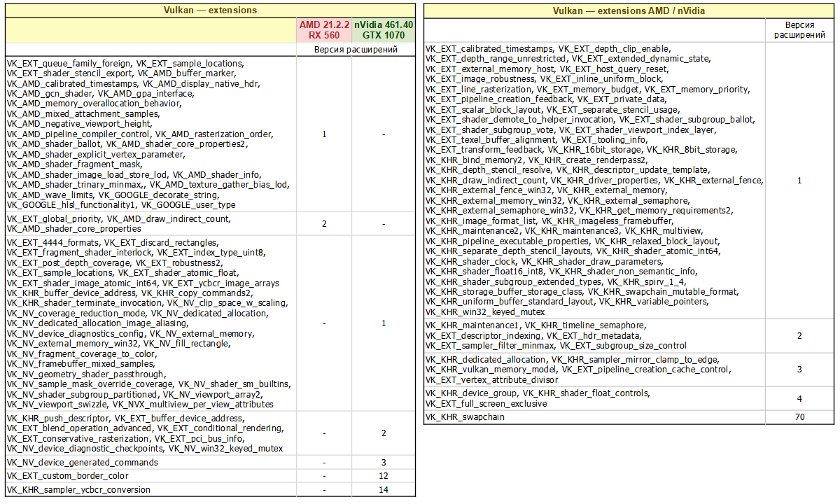Click VK_NV_win32_keyed_mutex extension name
This screenshot has height=504, width=840.
(225, 449)
